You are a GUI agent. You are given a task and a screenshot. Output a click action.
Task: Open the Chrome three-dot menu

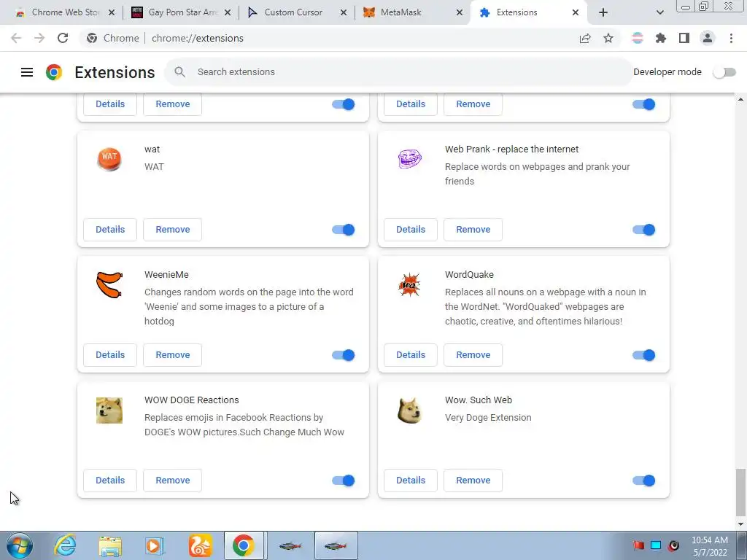click(731, 38)
